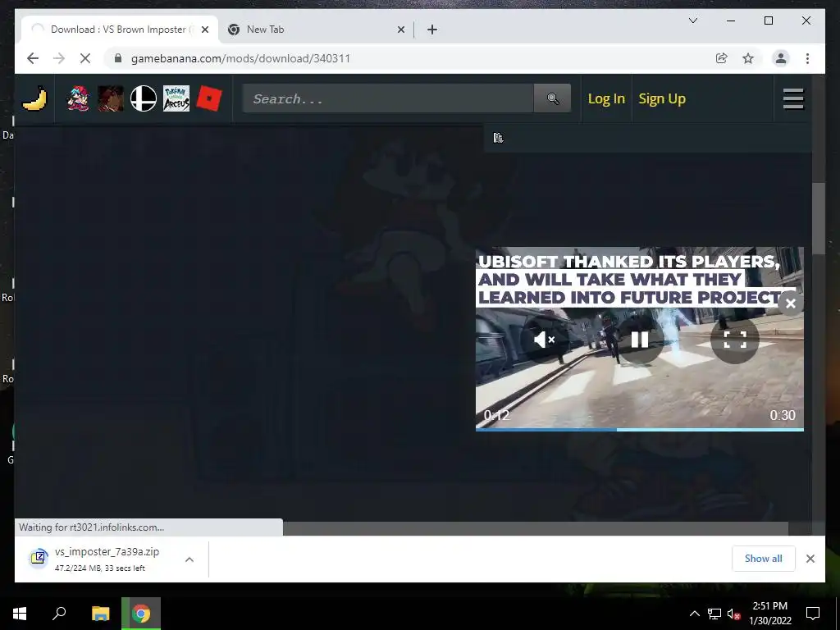Open the red Roblox game icon

pos(209,98)
